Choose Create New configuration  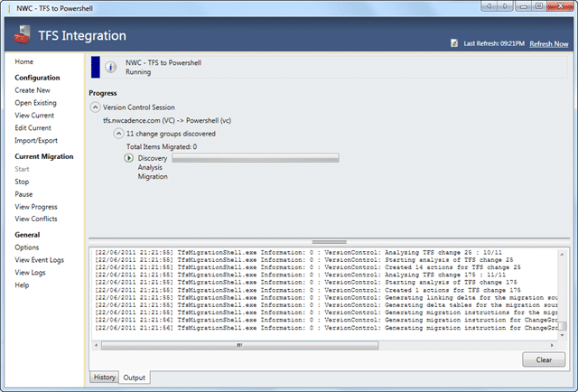point(33,90)
